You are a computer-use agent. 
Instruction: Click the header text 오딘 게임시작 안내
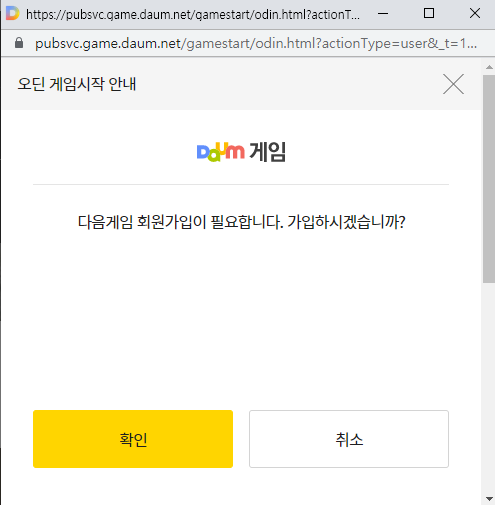pos(77,84)
